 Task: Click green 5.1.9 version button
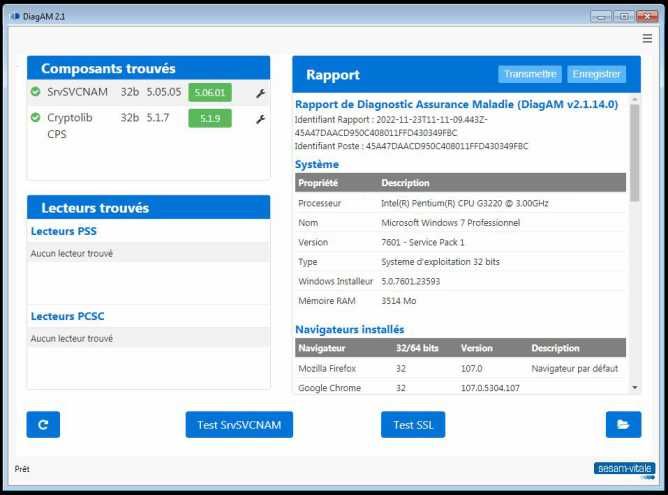coord(210,118)
